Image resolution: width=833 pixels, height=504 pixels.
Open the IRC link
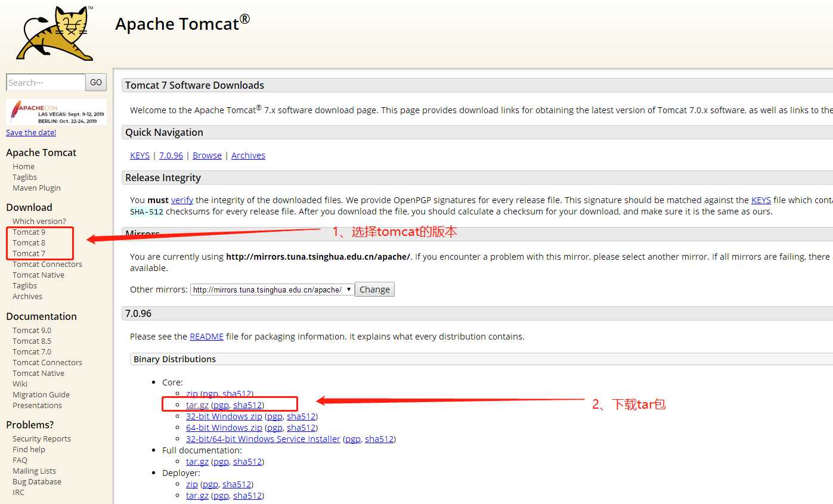18,492
